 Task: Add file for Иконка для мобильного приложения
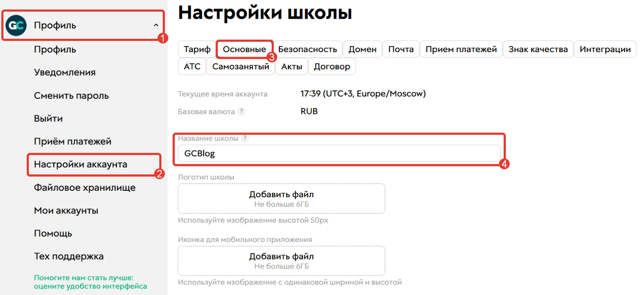[281, 261]
